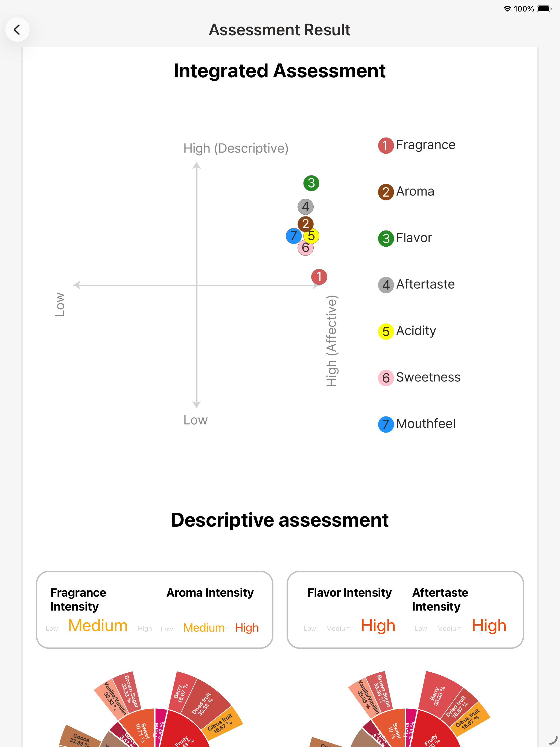The image size is (560, 747).
Task: Select gray Aftertaste marker 4 on chart
Action: point(305,207)
